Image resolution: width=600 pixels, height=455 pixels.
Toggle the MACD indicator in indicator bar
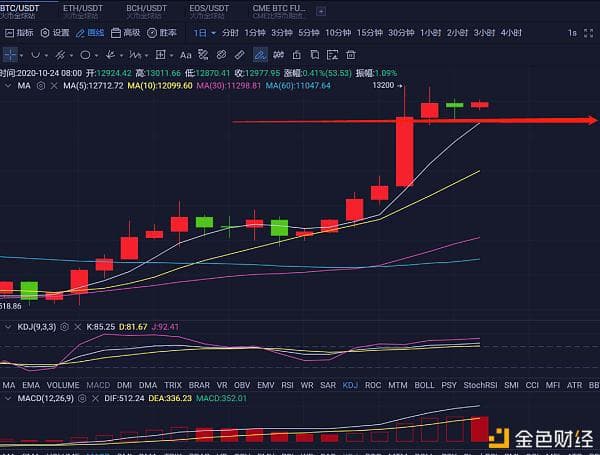(x=98, y=385)
